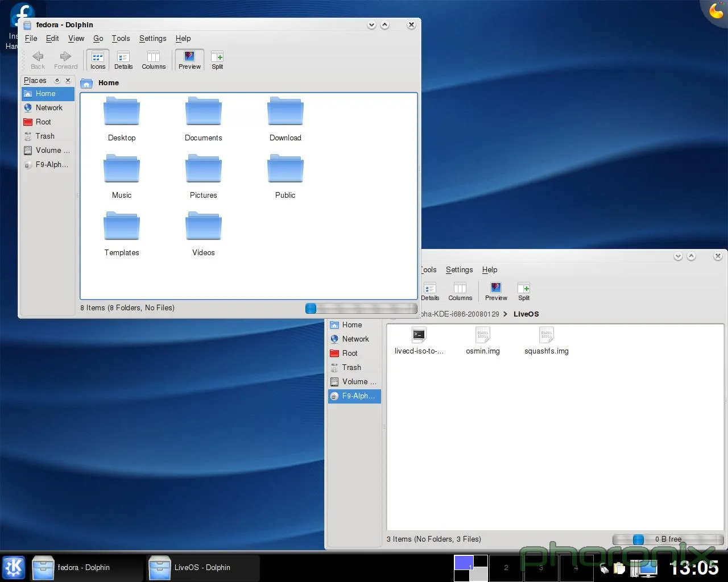Open the File menu in fedora Dolphin
Screen dimensions: 728x582
31,39
